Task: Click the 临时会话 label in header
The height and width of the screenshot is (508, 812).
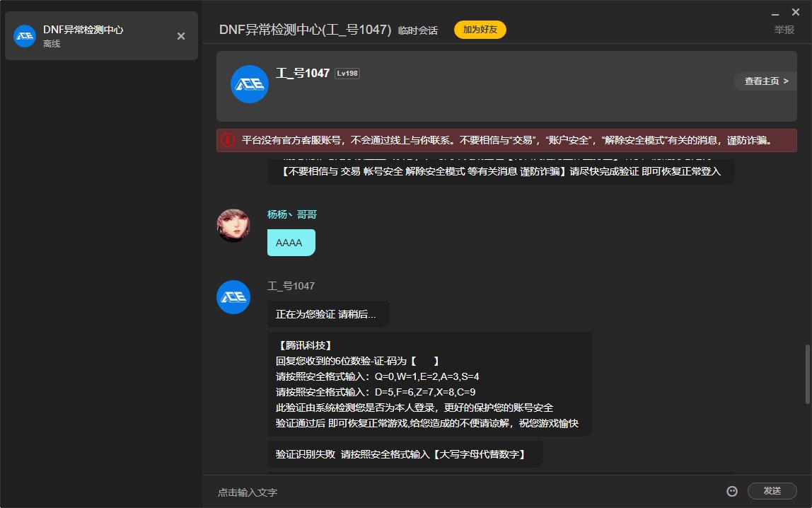Action: pos(417,30)
